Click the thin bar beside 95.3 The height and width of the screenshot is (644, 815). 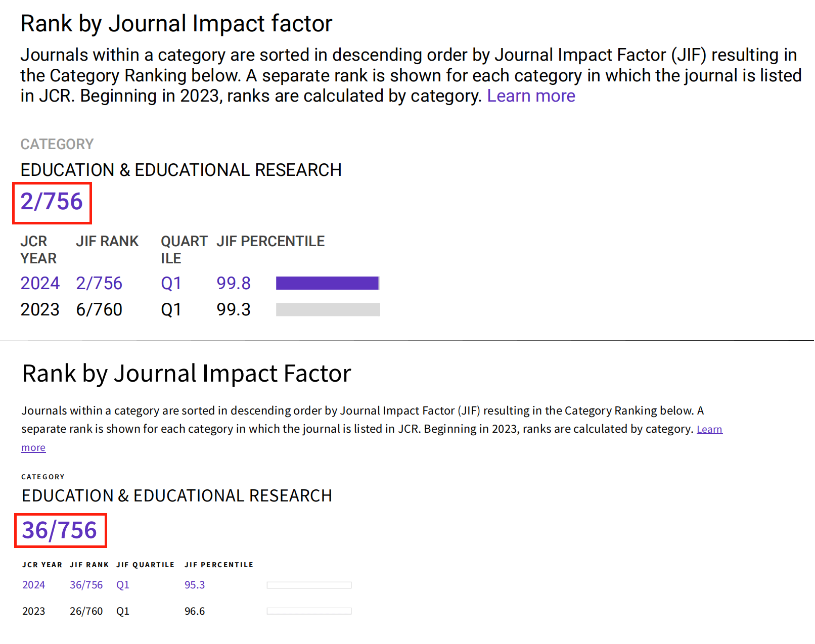pyautogui.click(x=309, y=585)
